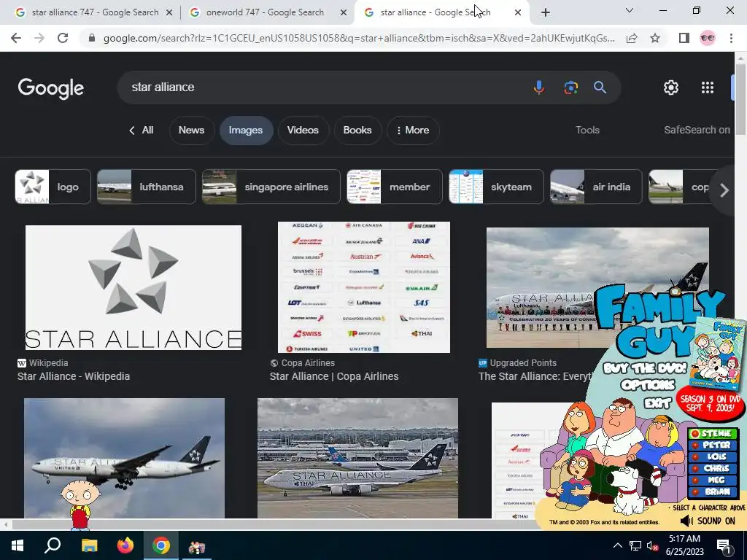Reload the page with the refresh icon
Screen dimensions: 747x560
tap(63, 38)
